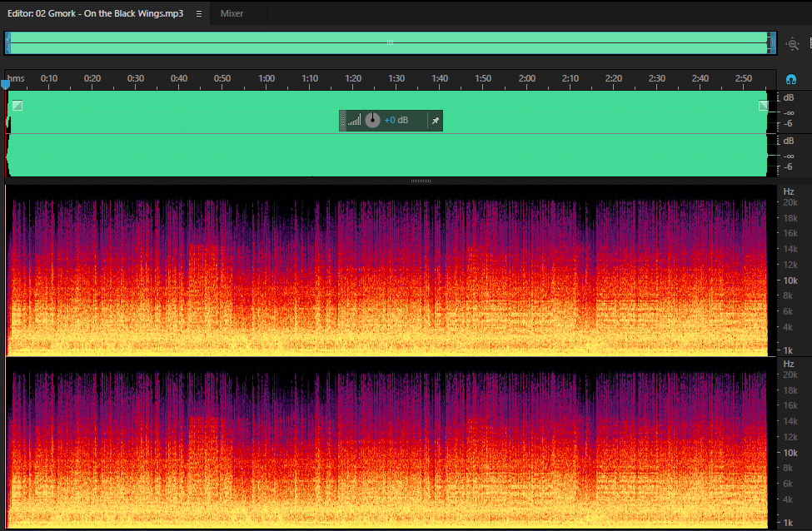Viewport: 812px width, 531px height.
Task: Click the upper dB scale label
Action: pos(788,97)
